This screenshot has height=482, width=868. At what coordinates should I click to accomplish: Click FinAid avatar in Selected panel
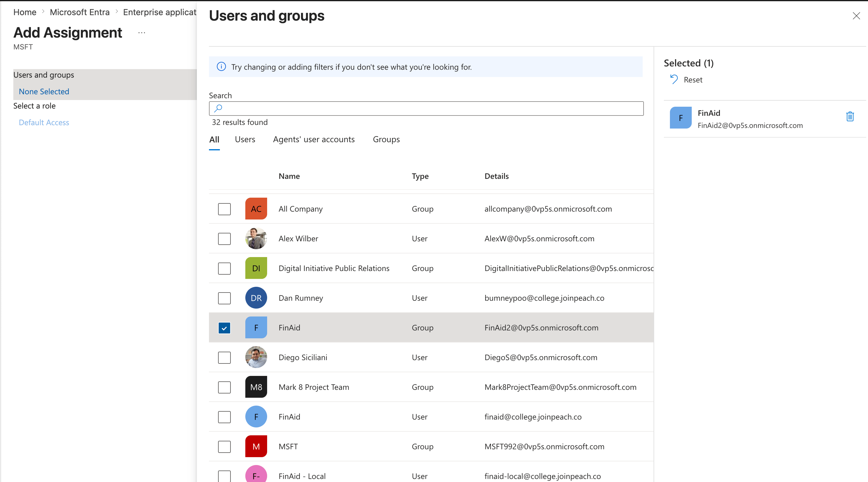pyautogui.click(x=681, y=118)
